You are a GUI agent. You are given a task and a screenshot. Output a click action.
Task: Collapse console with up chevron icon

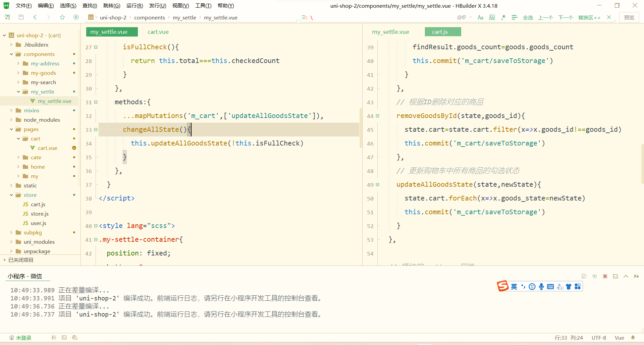(626, 276)
